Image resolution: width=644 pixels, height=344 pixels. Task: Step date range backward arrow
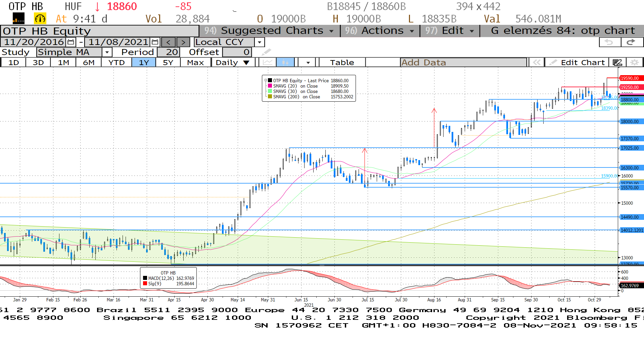pyautogui.click(x=169, y=42)
